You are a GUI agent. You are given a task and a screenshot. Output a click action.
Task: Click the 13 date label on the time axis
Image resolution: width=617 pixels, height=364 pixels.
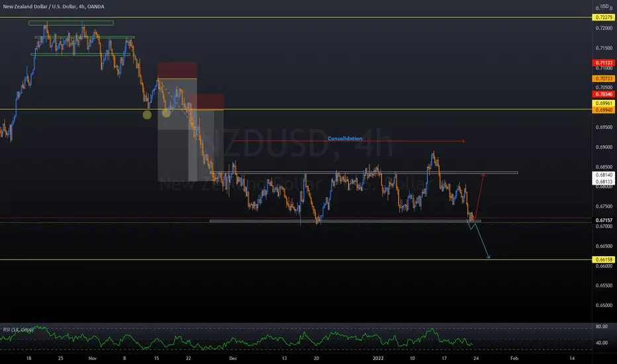(x=285, y=359)
